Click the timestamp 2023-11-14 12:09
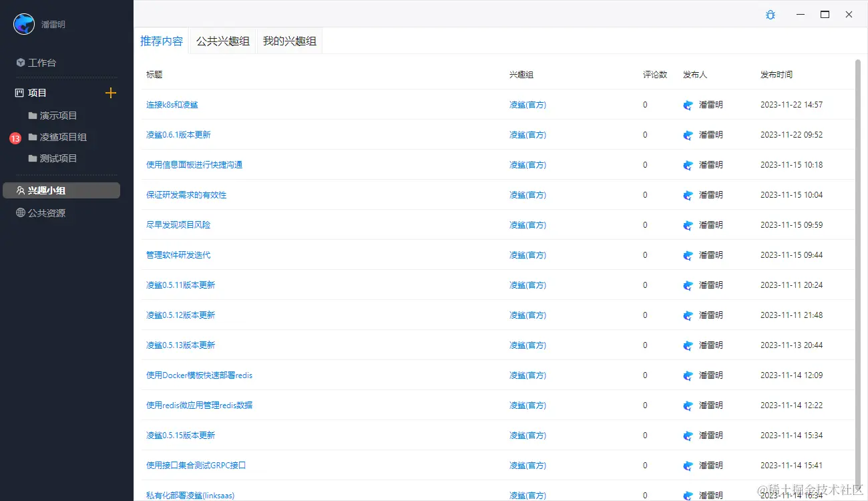This screenshot has height=501, width=868. [x=792, y=375]
